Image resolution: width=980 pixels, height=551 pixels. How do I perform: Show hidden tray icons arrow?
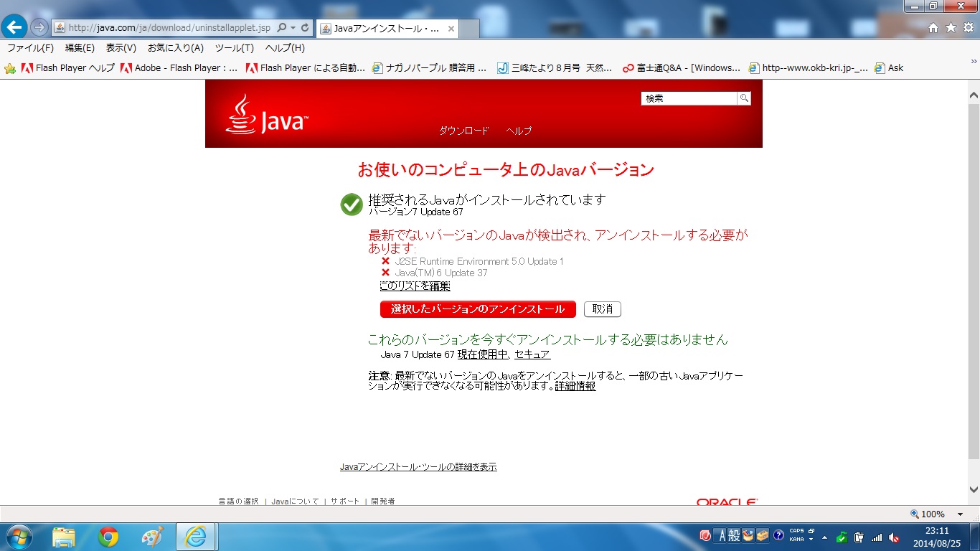[824, 537]
